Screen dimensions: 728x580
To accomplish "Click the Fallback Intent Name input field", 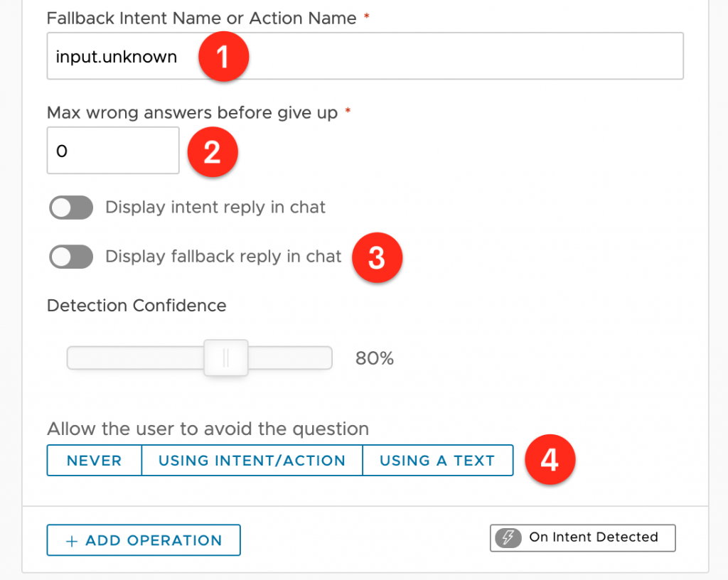I will point(365,56).
